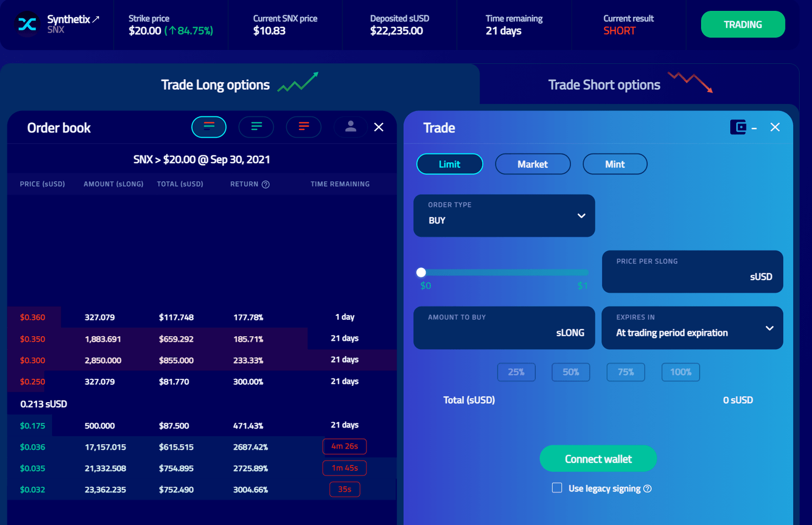Select the $0.250 sell order price
Viewport: 812px width, 525px height.
(32, 382)
